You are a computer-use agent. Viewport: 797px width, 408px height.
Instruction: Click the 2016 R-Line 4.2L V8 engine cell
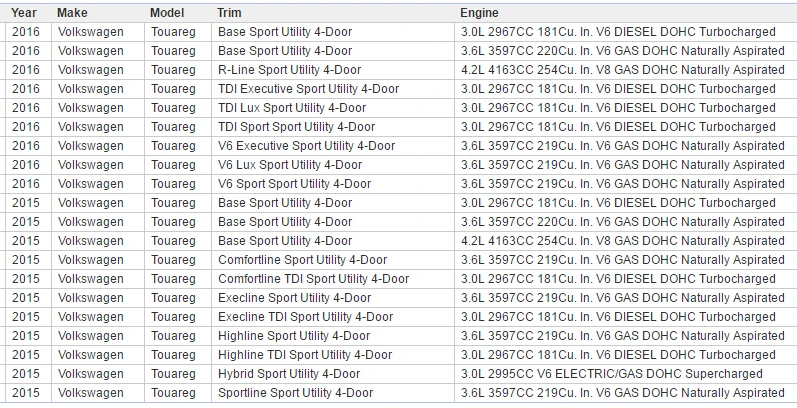pyautogui.click(x=626, y=70)
